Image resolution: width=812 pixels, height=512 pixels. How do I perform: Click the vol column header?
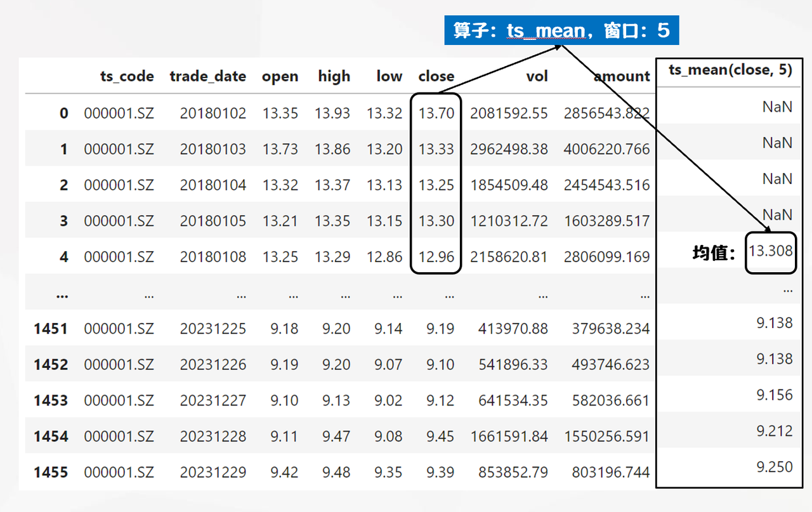coord(537,77)
